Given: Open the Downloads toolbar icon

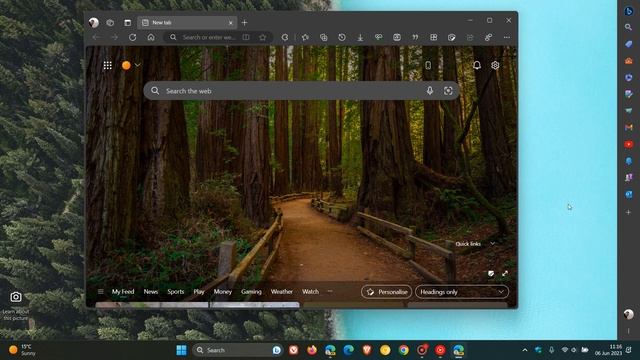Looking at the screenshot, I should click(x=360, y=37).
